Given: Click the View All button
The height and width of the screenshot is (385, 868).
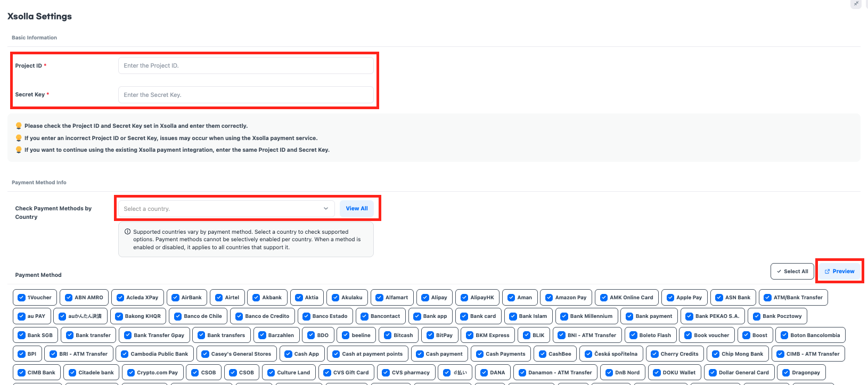Looking at the screenshot, I should tap(357, 209).
